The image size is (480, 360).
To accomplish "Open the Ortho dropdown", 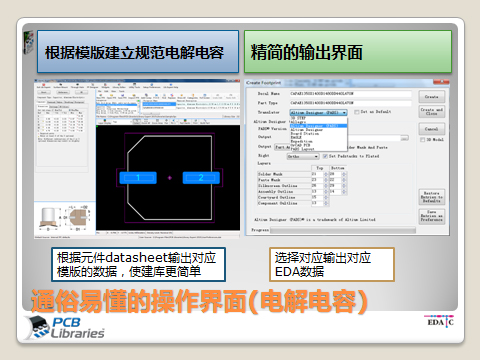I will click(x=303, y=156).
